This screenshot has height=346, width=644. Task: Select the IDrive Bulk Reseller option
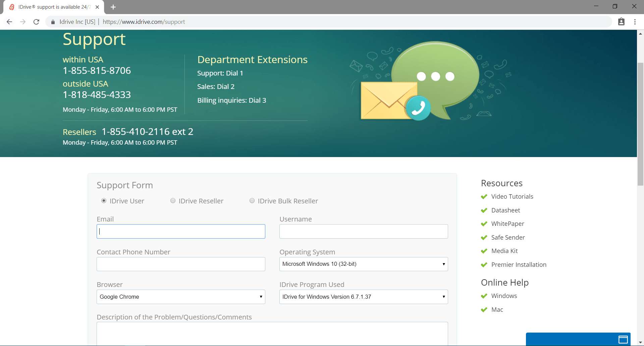pos(252,201)
